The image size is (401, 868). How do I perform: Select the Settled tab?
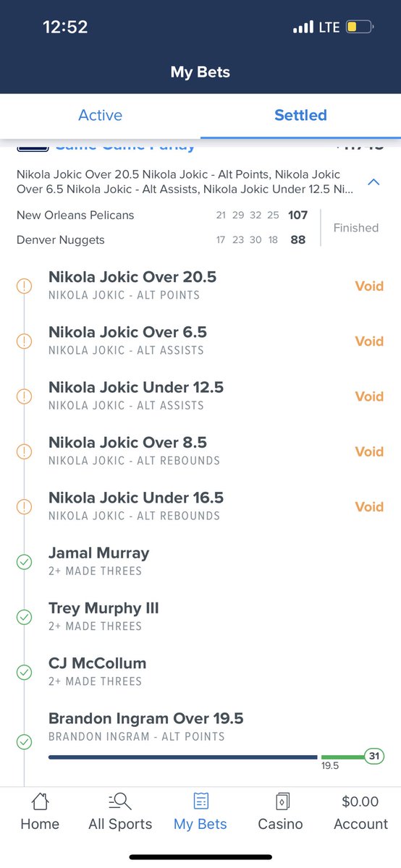click(x=300, y=115)
